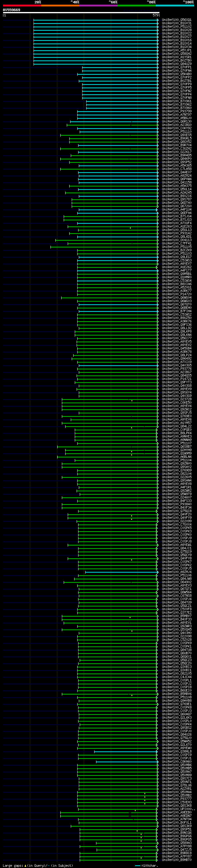Select the label UniRef100_B9R7X4
Viewport: 197px width, 868px height.
(177, 145)
